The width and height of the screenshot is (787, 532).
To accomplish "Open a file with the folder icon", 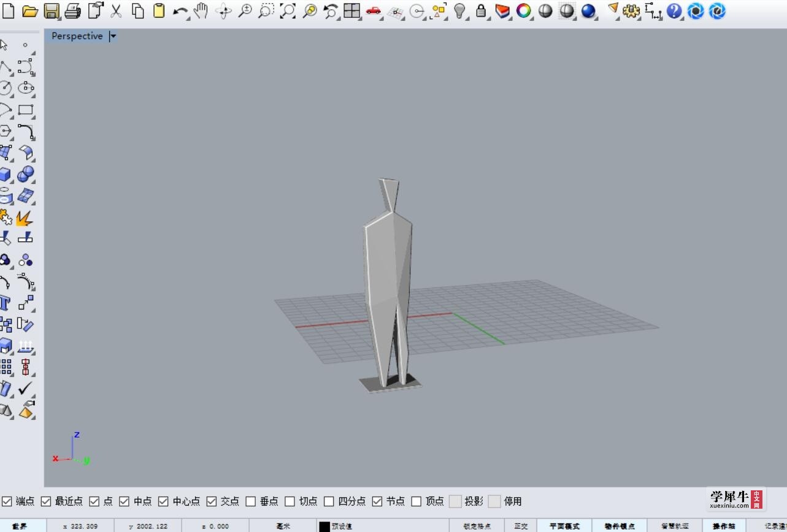I will click(30, 11).
